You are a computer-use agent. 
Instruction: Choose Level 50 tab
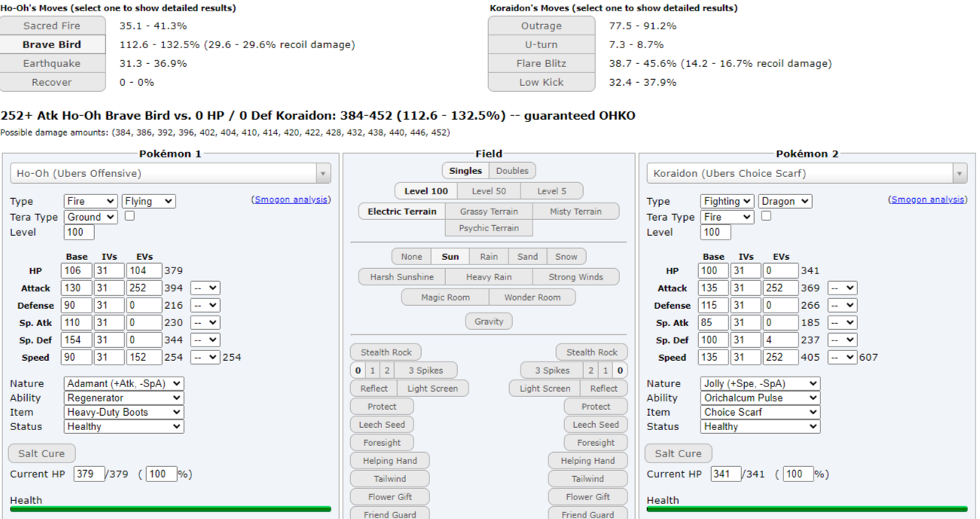(490, 191)
